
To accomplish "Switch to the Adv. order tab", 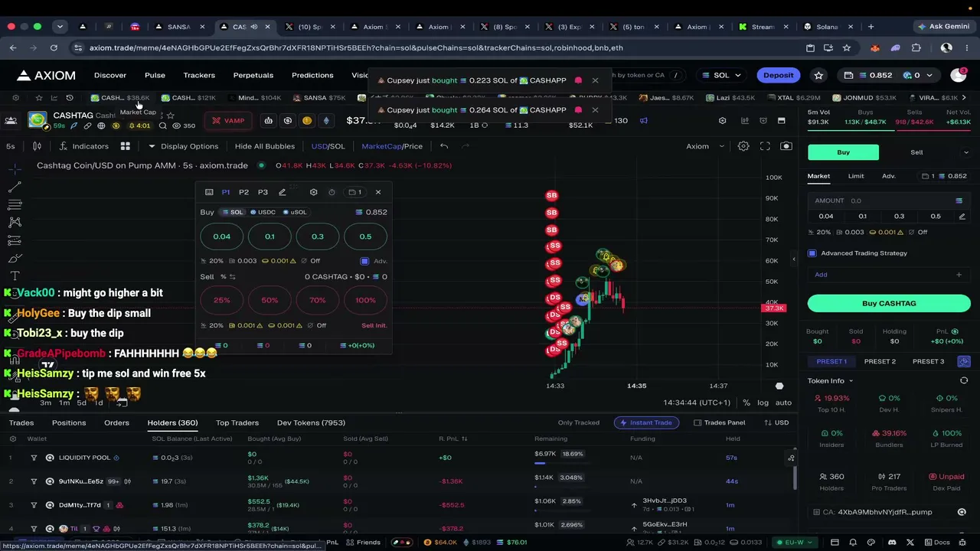I will (888, 176).
